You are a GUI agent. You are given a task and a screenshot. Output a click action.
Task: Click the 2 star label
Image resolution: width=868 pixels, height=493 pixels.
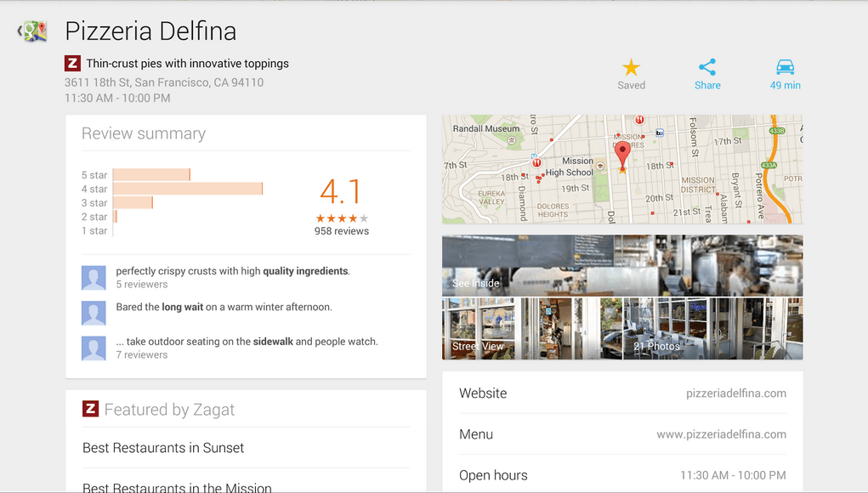[94, 217]
